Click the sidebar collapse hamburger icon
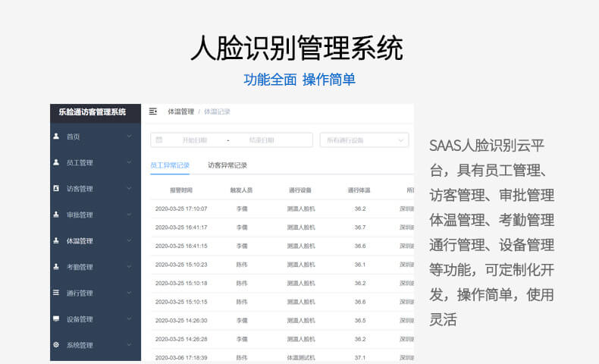 click(153, 111)
